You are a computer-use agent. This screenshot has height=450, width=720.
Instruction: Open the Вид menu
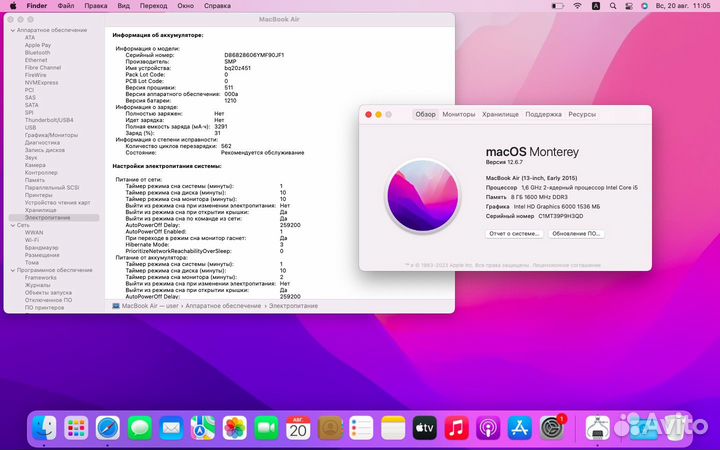point(124,6)
